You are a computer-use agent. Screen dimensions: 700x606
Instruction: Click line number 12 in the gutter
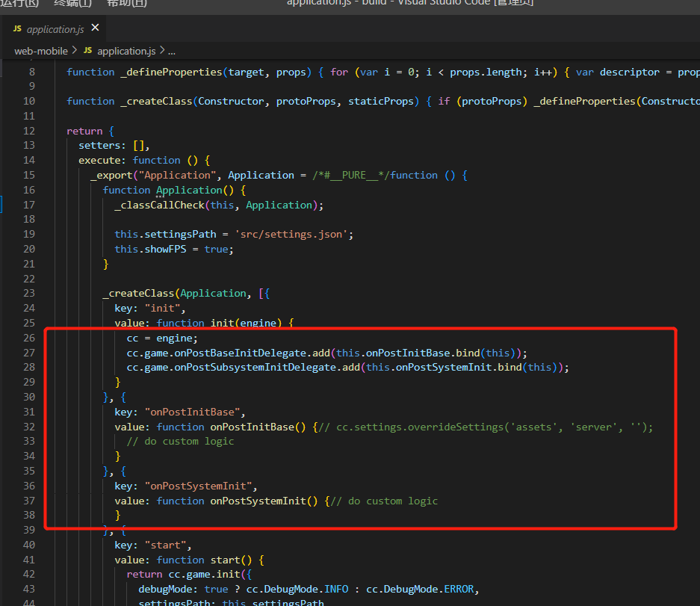click(29, 131)
